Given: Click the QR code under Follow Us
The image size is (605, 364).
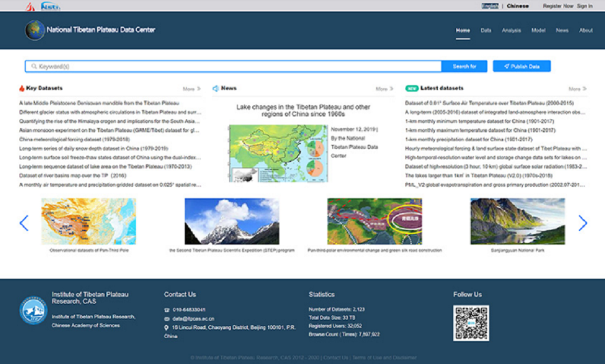Looking at the screenshot, I should pos(471,323).
